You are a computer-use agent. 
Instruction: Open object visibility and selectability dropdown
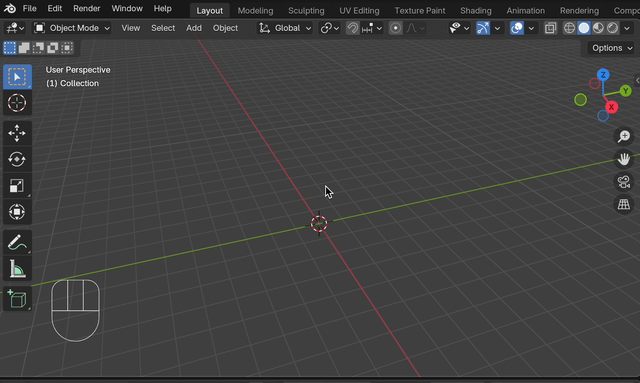459,28
